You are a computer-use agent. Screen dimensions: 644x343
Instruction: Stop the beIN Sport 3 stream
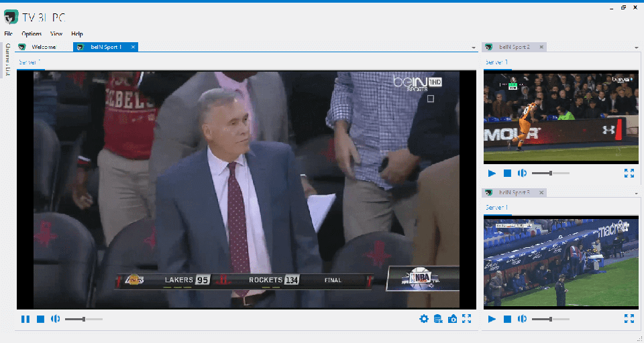click(x=507, y=319)
